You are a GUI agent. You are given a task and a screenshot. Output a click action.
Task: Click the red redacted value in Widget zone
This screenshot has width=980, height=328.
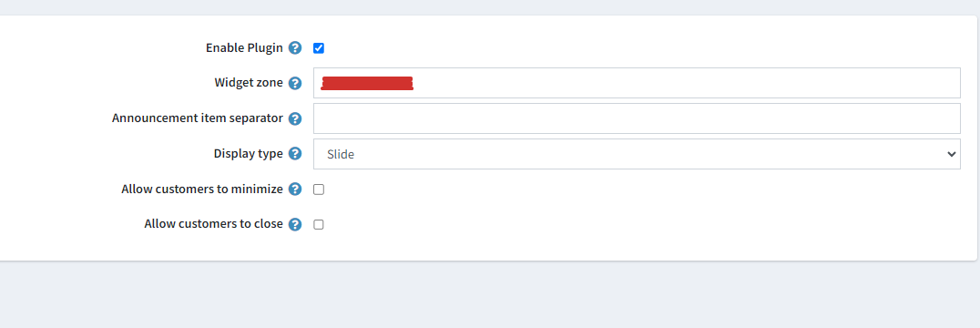click(367, 84)
